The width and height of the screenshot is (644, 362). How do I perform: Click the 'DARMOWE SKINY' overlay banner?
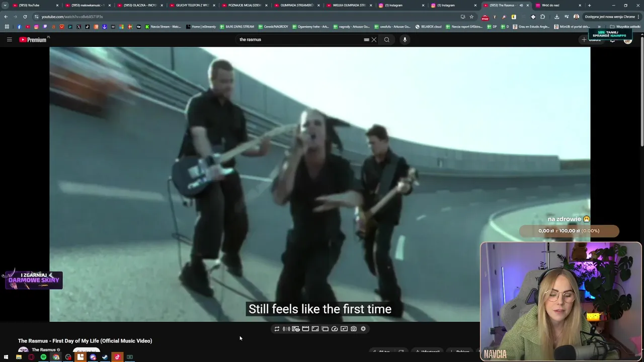pyautogui.click(x=34, y=280)
